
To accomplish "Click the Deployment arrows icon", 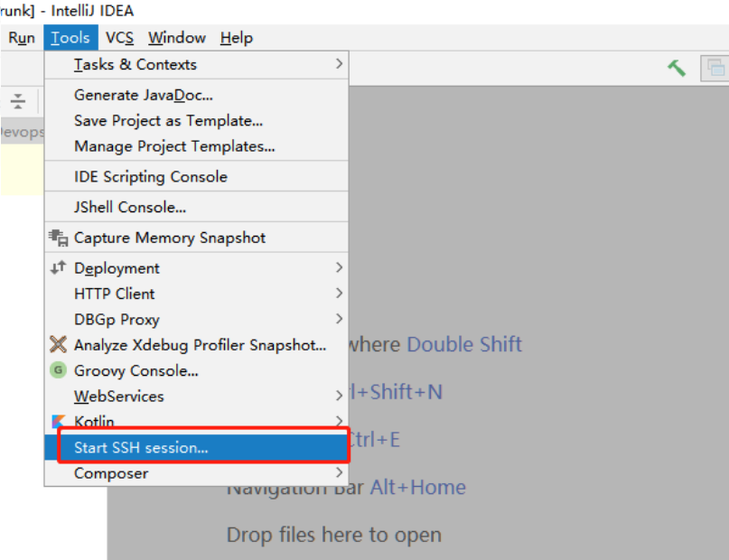I will [59, 268].
